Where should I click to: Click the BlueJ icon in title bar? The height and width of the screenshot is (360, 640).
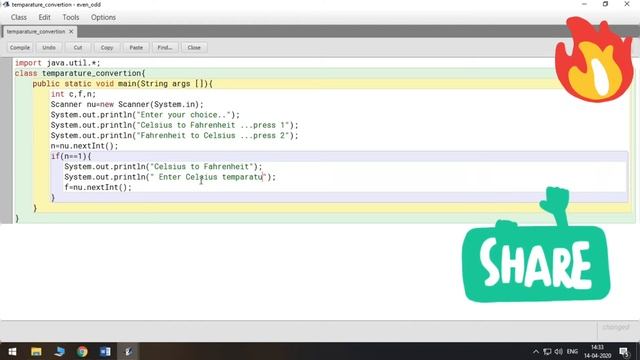(x=6, y=4)
